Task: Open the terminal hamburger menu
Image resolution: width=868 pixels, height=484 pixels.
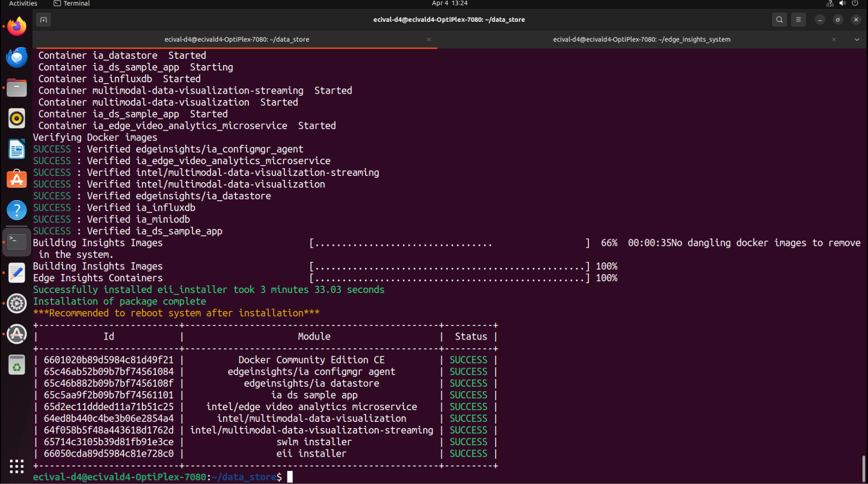Action: [x=798, y=20]
